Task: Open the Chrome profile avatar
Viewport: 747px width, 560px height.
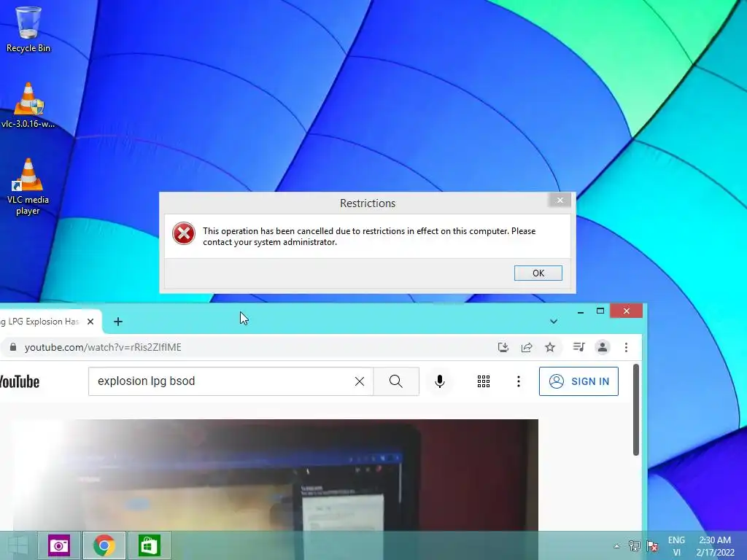Action: click(602, 347)
